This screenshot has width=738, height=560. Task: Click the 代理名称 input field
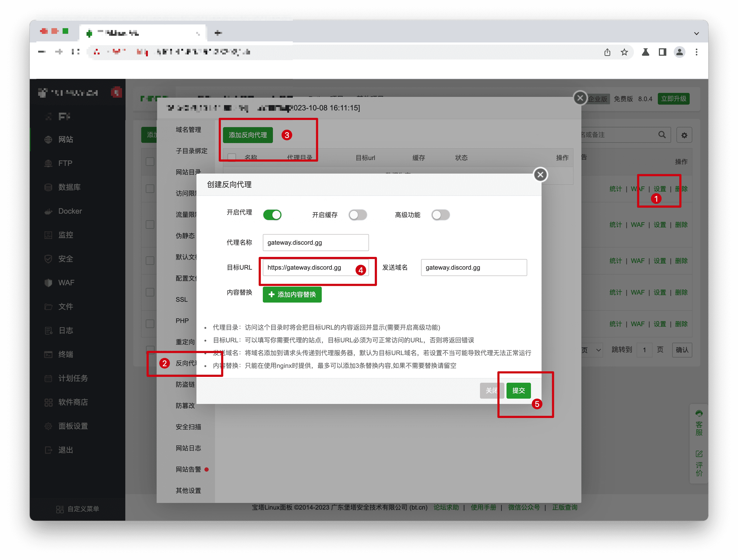click(316, 243)
